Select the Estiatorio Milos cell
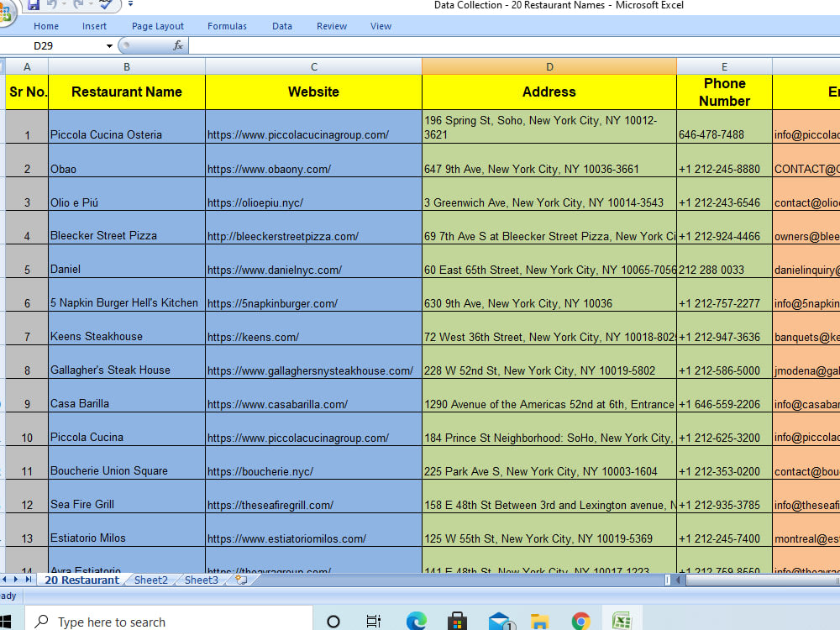This screenshot has height=630, width=840. click(x=127, y=530)
